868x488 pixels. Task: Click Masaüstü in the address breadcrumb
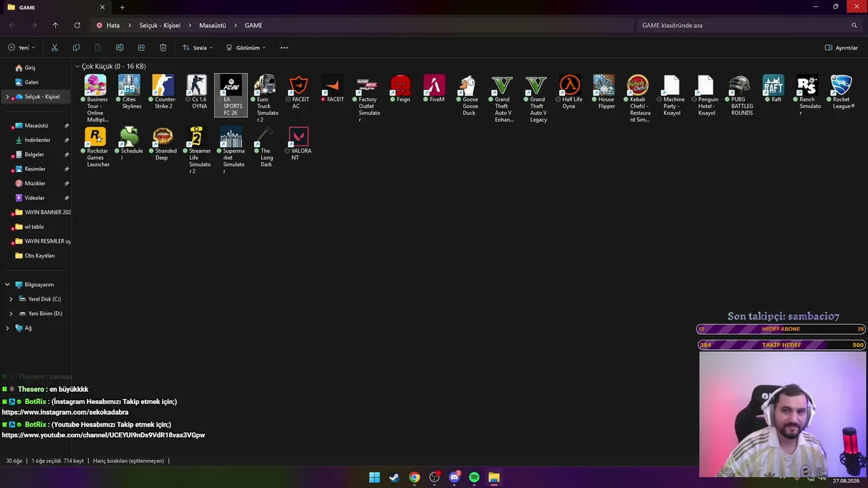tap(212, 25)
